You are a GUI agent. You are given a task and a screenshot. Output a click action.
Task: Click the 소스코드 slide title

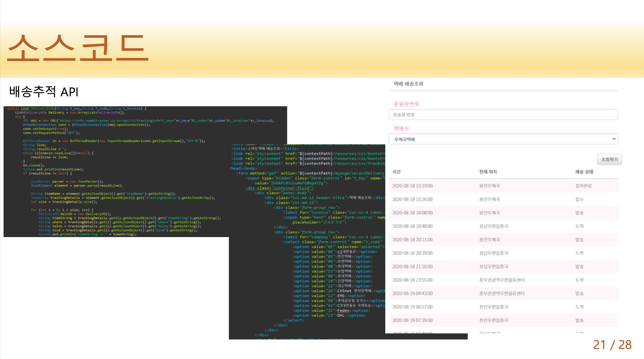(77, 48)
